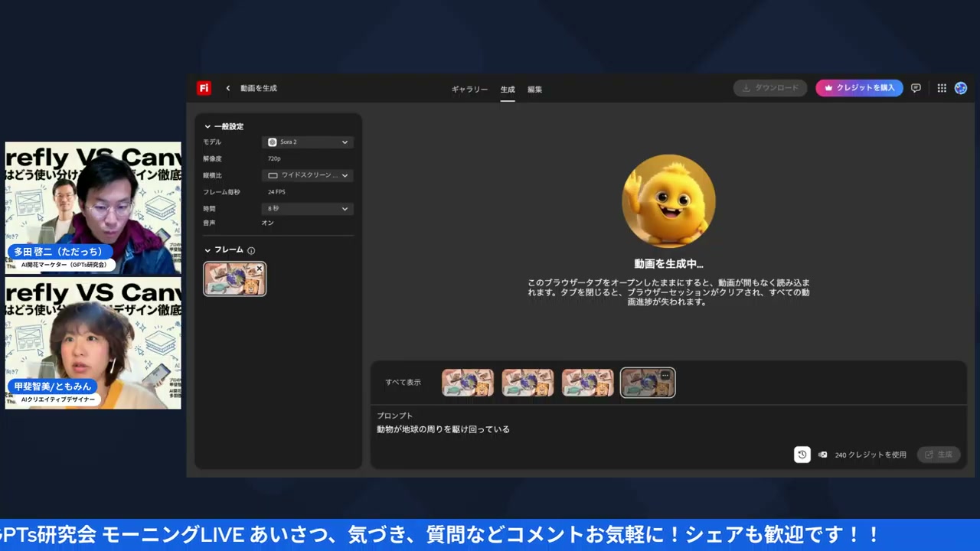980x551 pixels.
Task: Click the profile avatar in the top bar
Action: click(x=961, y=88)
